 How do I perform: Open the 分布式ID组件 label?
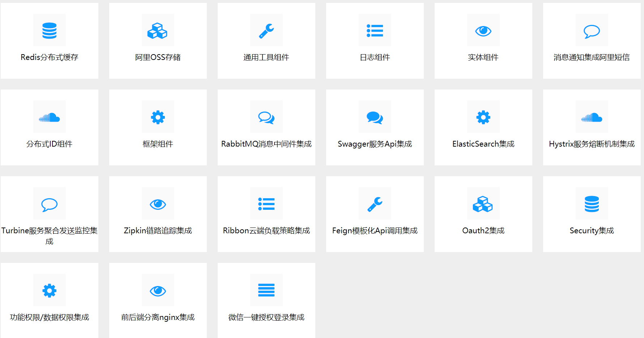[50, 144]
